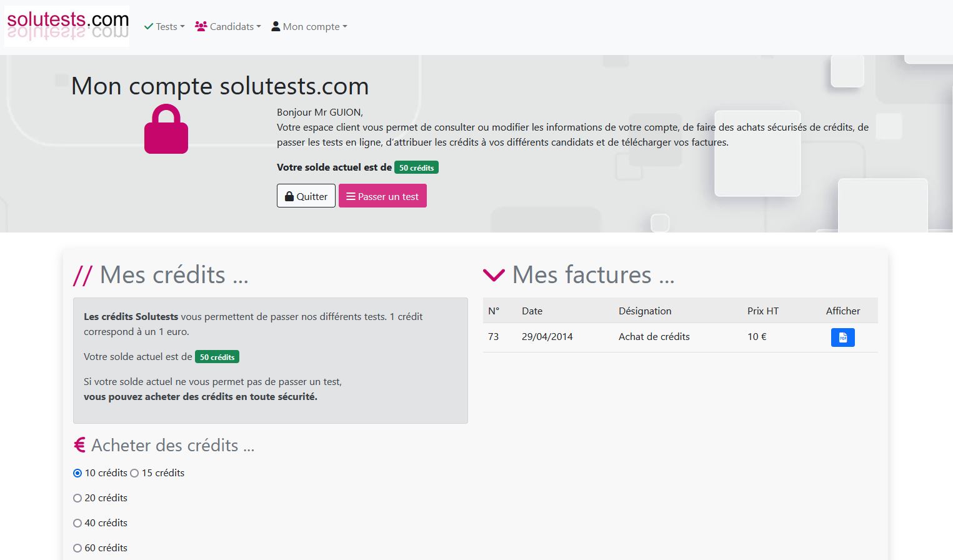Click the Prix HT column header
953x560 pixels.
pos(763,311)
